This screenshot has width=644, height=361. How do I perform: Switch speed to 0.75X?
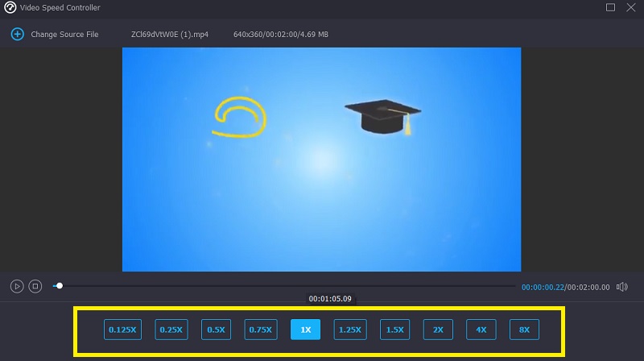click(x=260, y=330)
